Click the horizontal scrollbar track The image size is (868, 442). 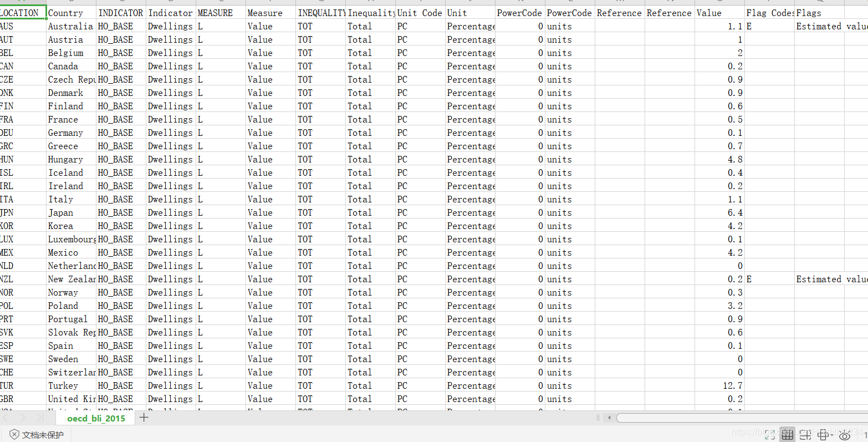(x=742, y=418)
